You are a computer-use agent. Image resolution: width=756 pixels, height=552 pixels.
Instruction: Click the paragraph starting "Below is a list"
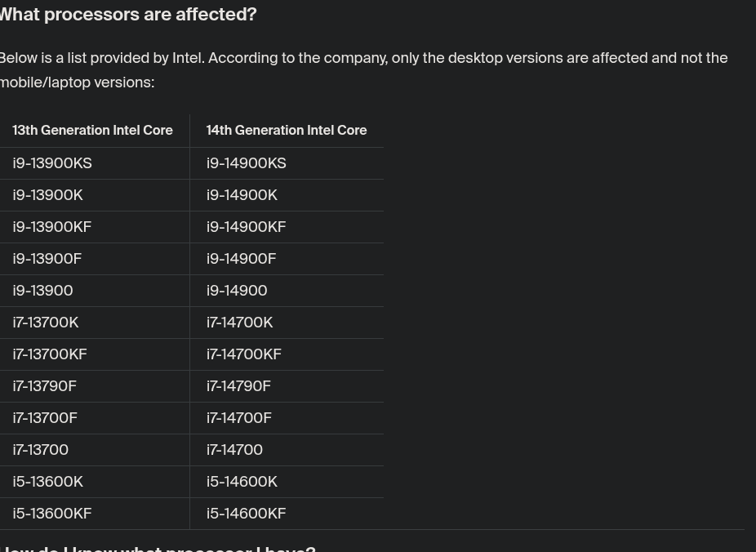[x=363, y=70]
